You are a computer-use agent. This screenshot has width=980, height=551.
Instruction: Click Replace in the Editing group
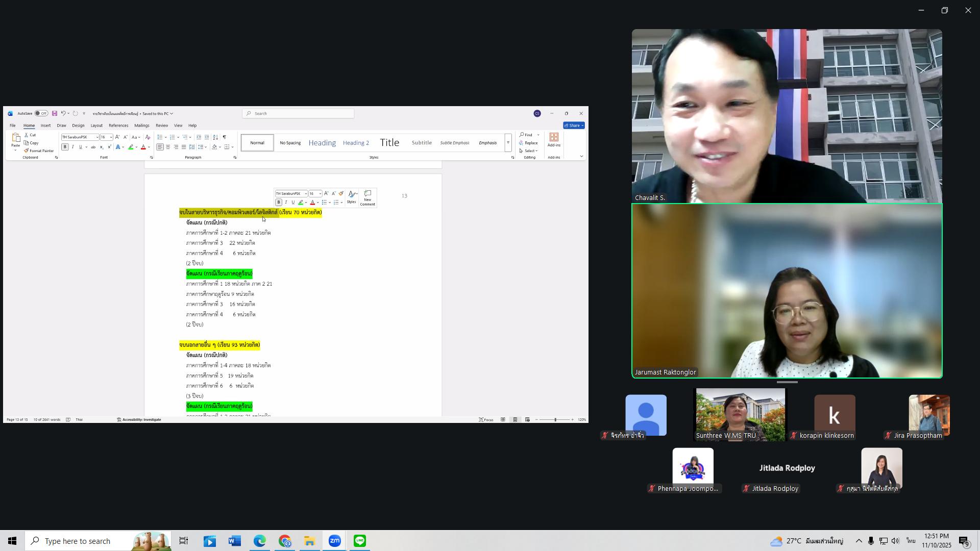point(528,143)
